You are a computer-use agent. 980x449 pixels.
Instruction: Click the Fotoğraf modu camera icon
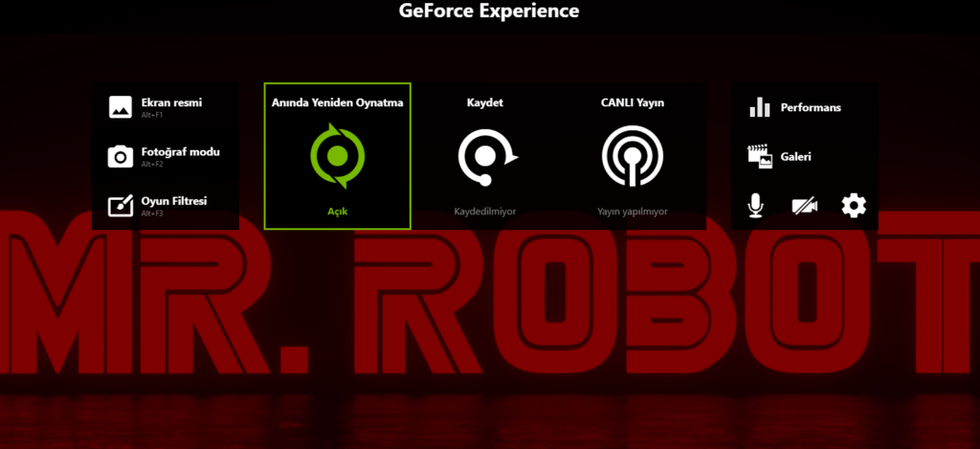coord(120,156)
